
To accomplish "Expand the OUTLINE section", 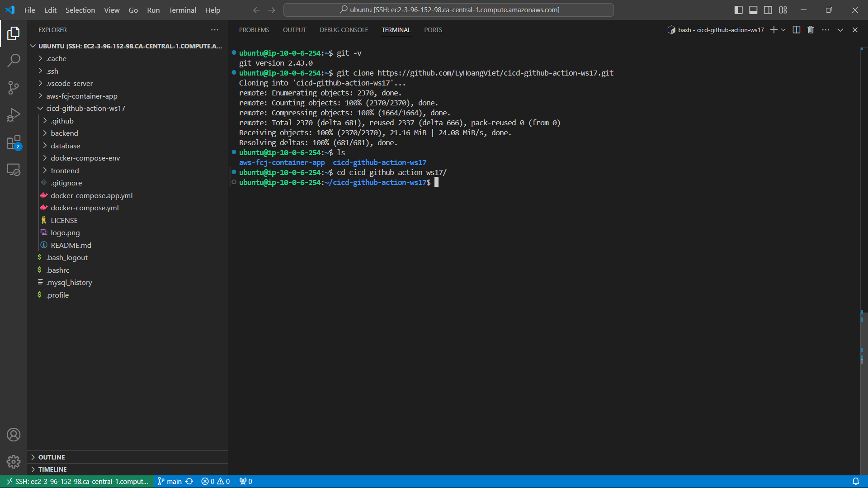I will (x=127, y=457).
